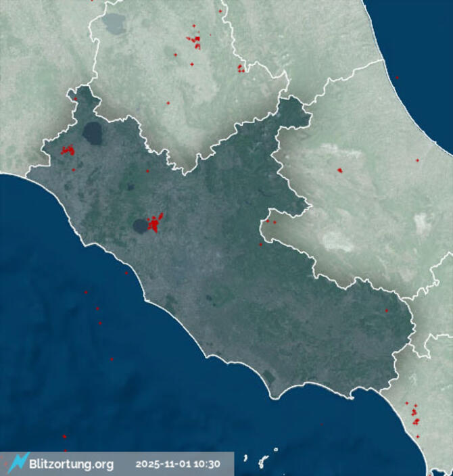Click the lone strike marker in southeastern Lazio
Image resolution: width=453 pixels, height=476 pixels.
click(x=387, y=311)
